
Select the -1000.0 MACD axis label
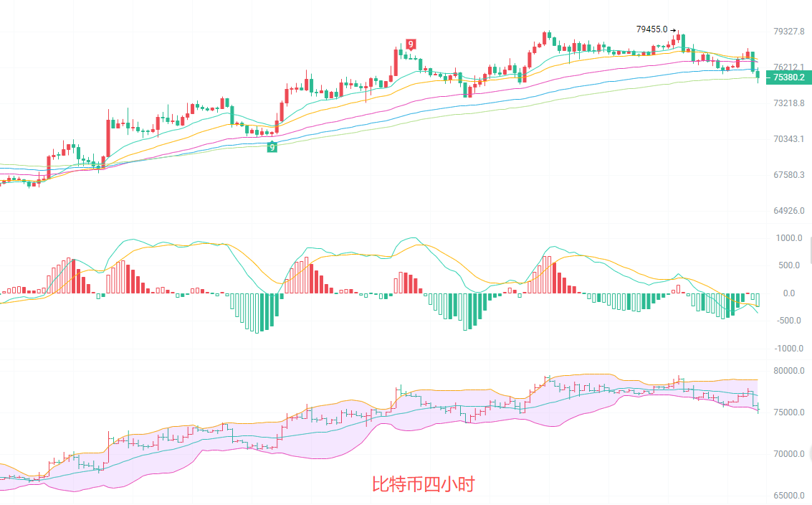pyautogui.click(x=789, y=349)
